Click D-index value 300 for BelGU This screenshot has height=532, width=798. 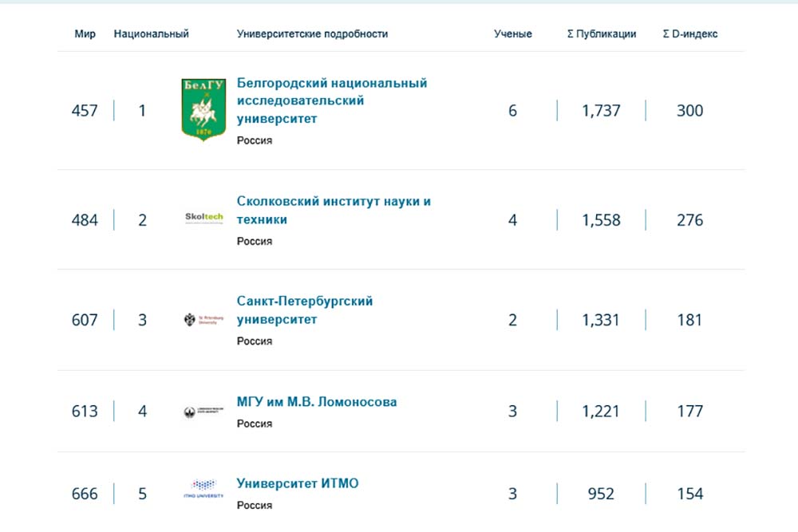pyautogui.click(x=689, y=111)
